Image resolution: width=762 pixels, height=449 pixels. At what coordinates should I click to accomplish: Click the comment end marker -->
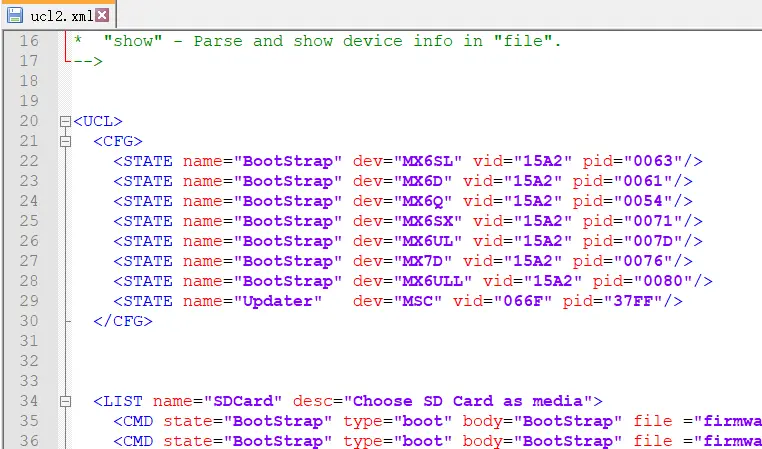87,61
